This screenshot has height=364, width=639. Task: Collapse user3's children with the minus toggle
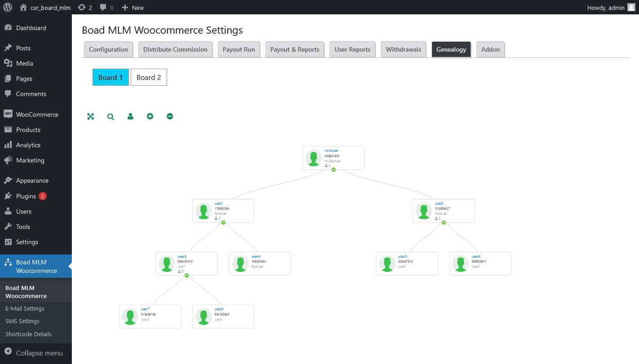(x=186, y=276)
